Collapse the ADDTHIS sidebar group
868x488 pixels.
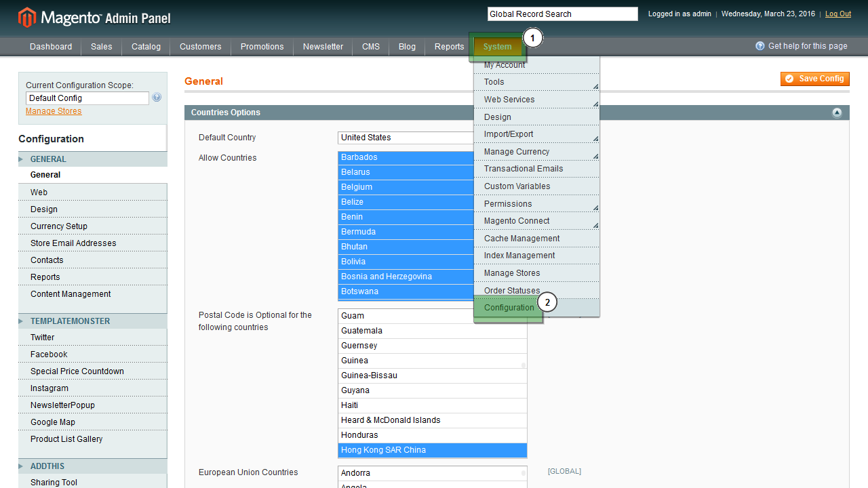click(93, 466)
